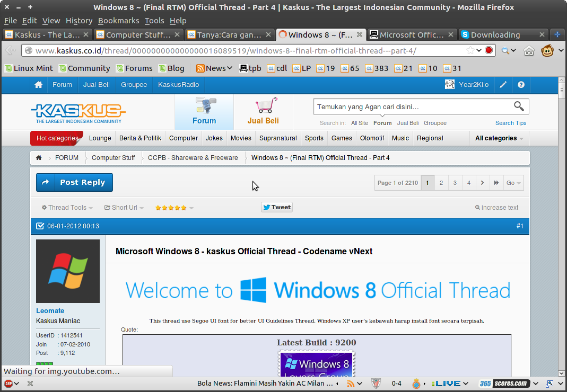The image size is (567, 392).
Task: Open the Linux Mint bookmark
Action: (29, 68)
